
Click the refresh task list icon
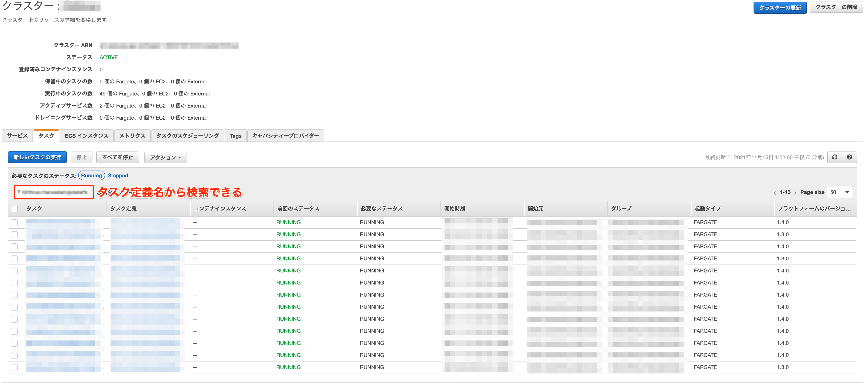[x=835, y=157]
